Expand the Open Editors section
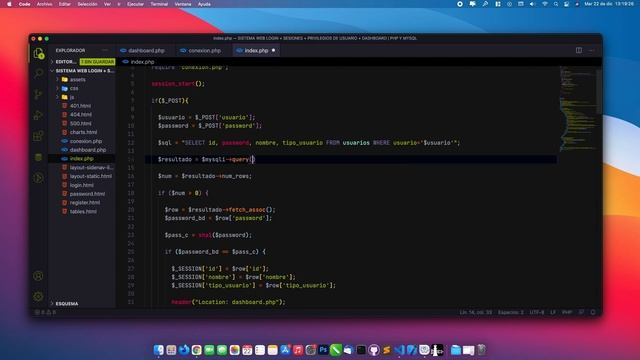 [65, 62]
